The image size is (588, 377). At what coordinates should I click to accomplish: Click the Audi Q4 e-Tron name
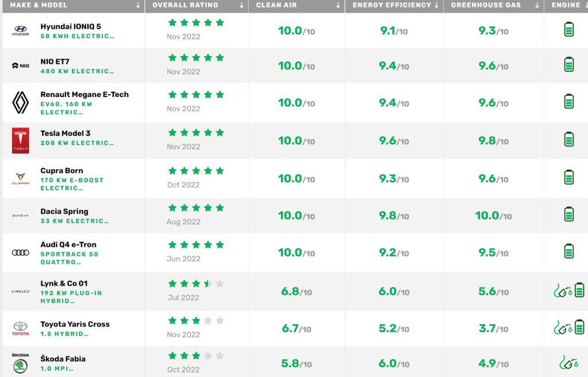point(68,244)
